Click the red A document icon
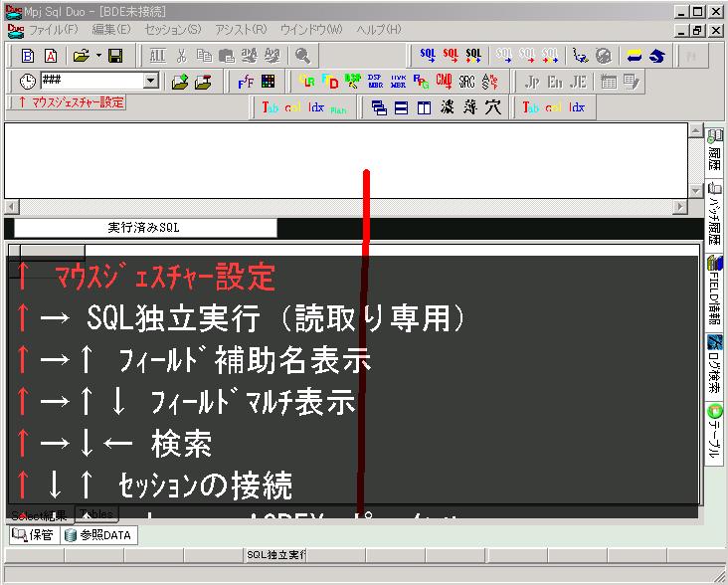The width and height of the screenshot is (728, 585). point(51,56)
